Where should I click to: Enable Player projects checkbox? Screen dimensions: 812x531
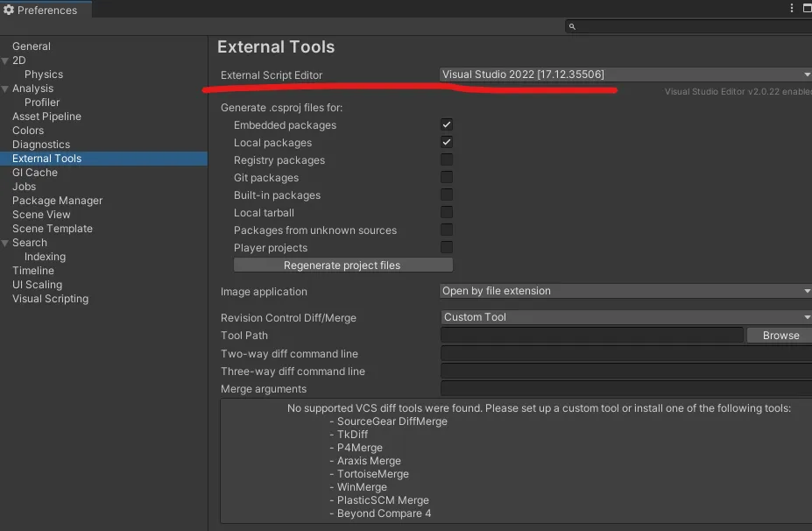coord(447,247)
